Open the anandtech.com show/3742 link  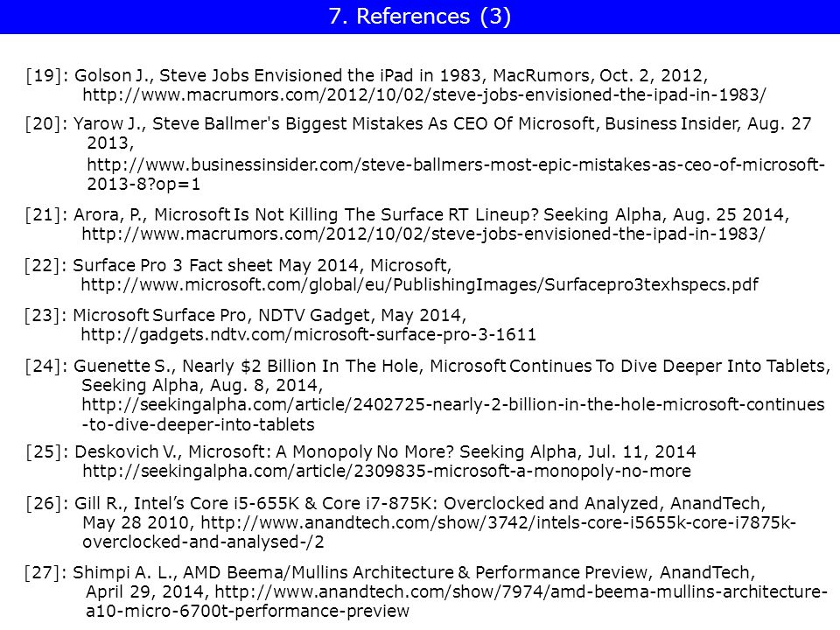coord(499,523)
